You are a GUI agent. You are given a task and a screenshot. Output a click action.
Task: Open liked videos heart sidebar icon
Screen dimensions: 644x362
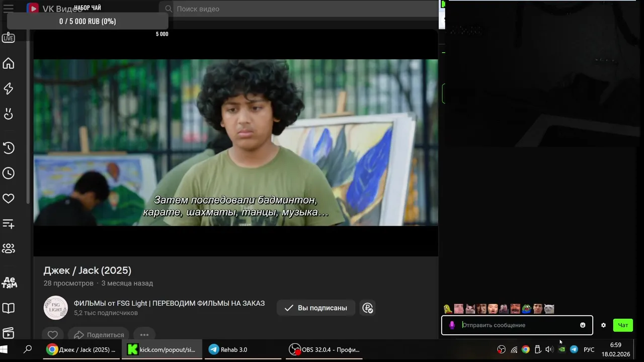point(8,199)
